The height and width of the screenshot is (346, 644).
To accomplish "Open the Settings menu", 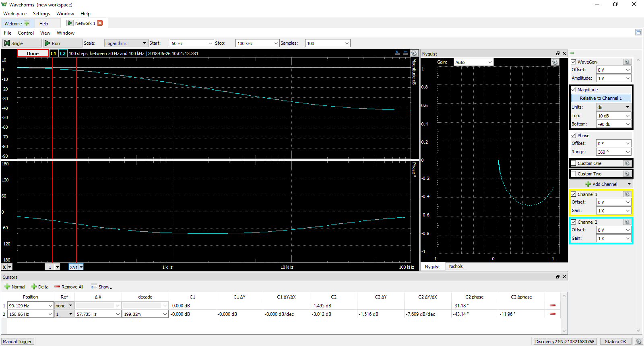I will [x=41, y=14].
